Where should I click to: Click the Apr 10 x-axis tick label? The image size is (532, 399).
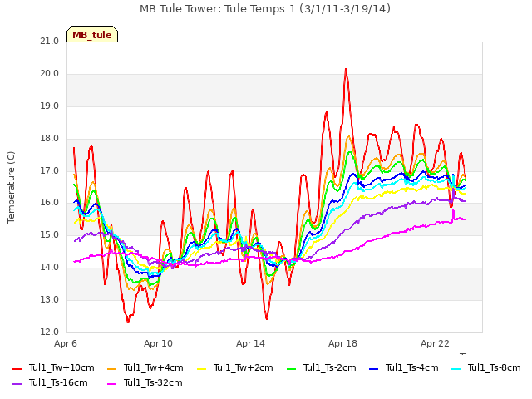tap(158, 343)
